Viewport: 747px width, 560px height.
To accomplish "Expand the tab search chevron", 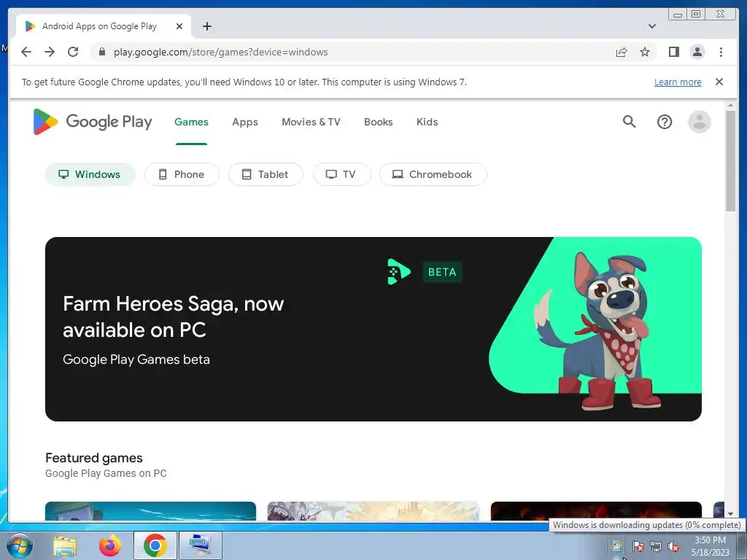I will pos(652,26).
